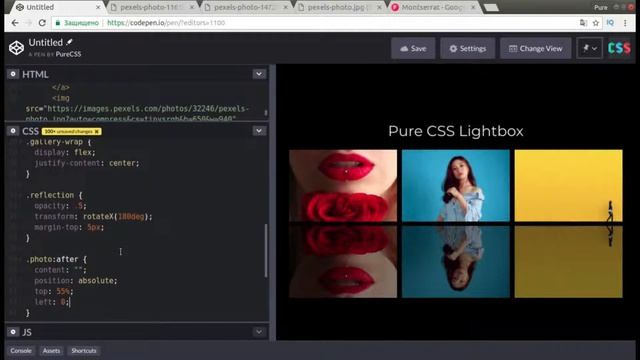Viewport: 640px width, 360px height.
Task: Bookmark this page with star icon
Action: (x=596, y=23)
